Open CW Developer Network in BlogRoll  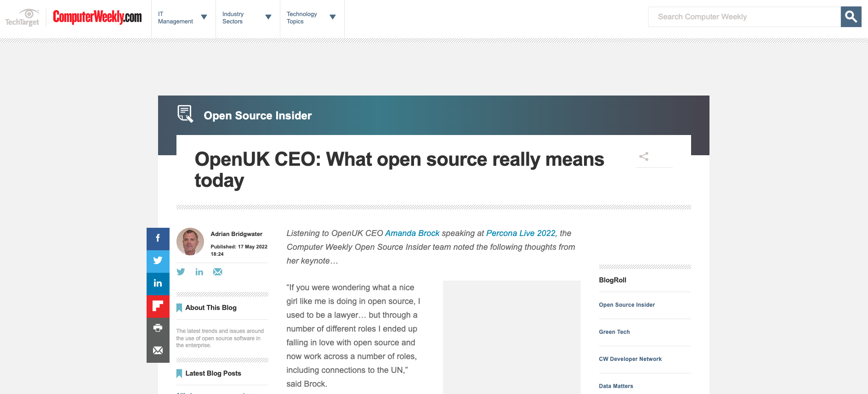tap(630, 359)
